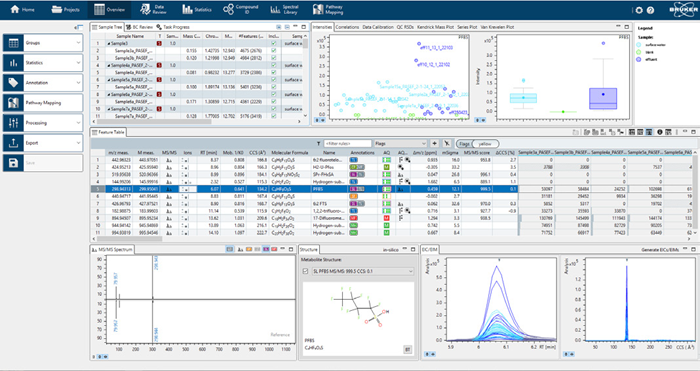The height and width of the screenshot is (371, 700).
Task: Click the filter funnel icon in Feature Table
Action: pos(318,144)
